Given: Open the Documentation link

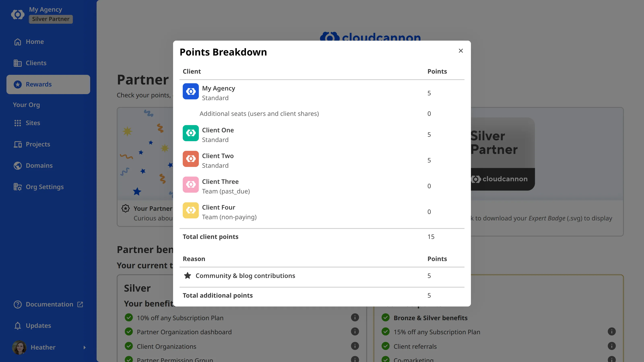Looking at the screenshot, I should point(48,304).
